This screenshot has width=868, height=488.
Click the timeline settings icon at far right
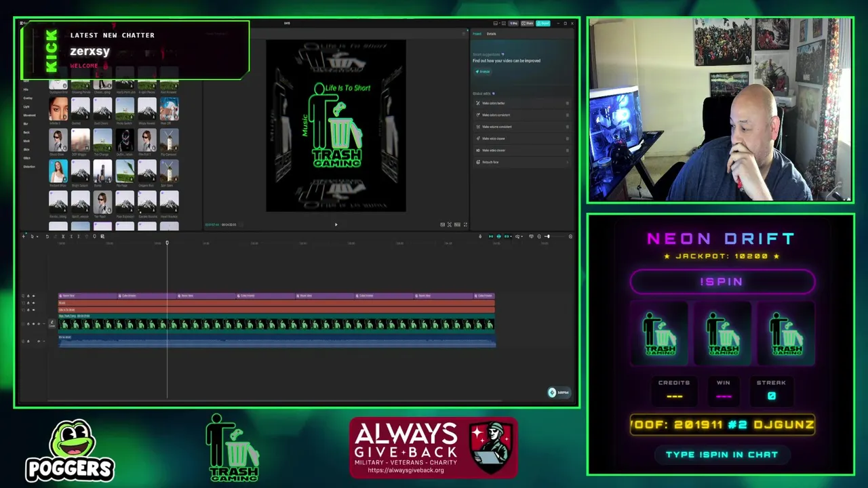click(570, 237)
